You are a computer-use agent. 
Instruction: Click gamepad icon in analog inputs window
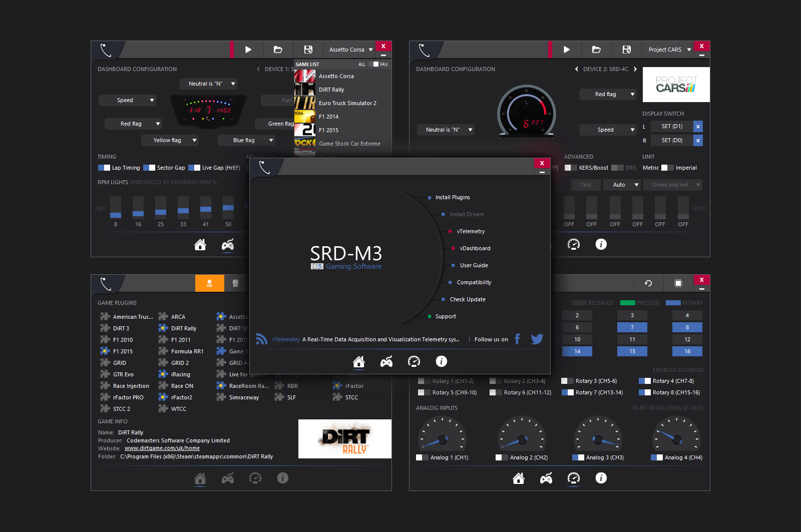coord(546,478)
